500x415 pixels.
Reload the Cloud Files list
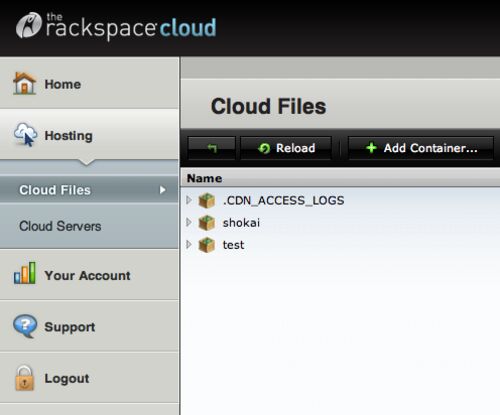(286, 148)
